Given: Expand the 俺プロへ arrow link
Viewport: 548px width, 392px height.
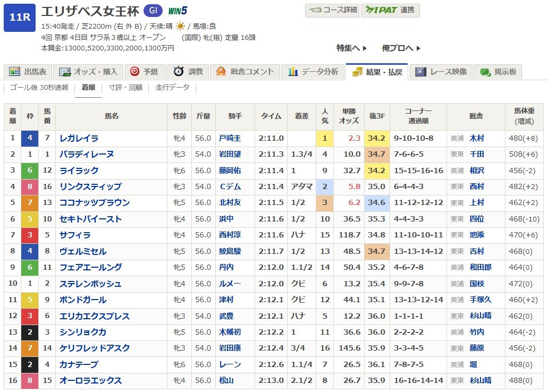Looking at the screenshot, I should pyautogui.click(x=401, y=48).
